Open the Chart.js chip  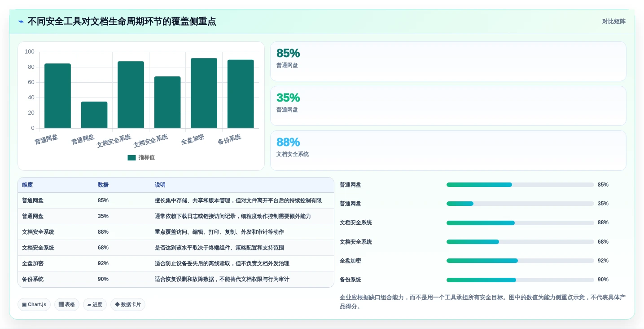tap(34, 304)
